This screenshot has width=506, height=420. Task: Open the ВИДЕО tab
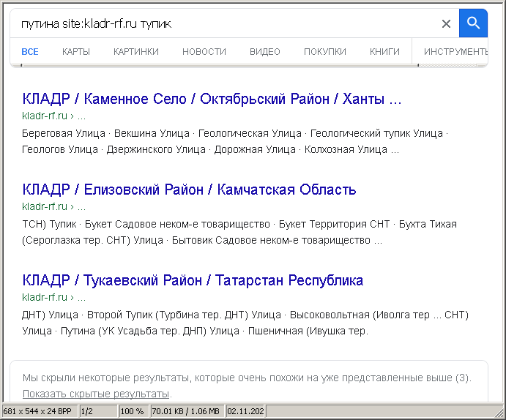click(x=265, y=51)
